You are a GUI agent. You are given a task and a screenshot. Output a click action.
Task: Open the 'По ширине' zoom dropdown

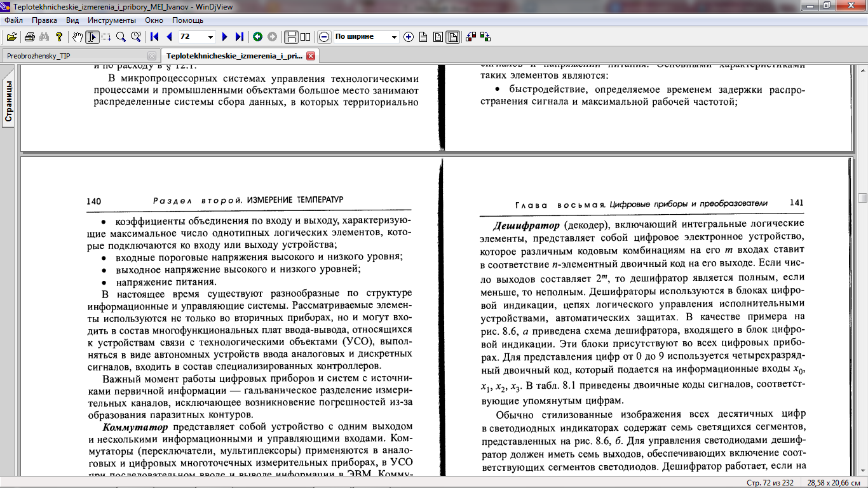click(x=394, y=37)
